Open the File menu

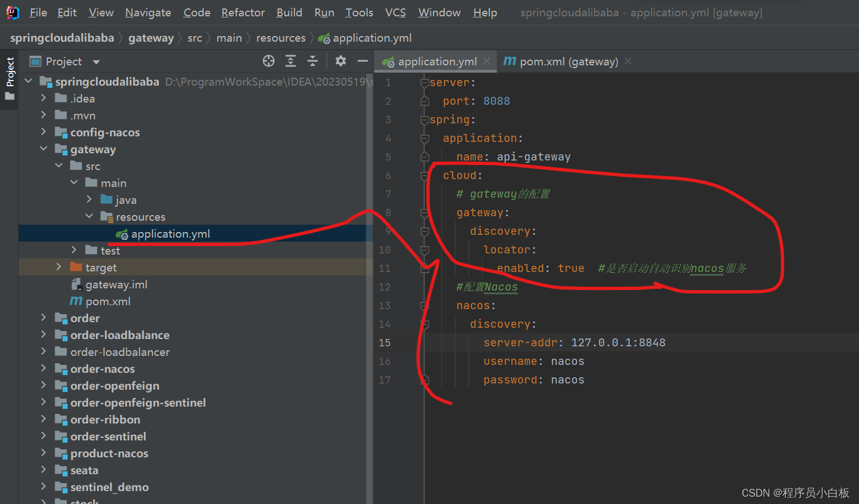[x=38, y=12]
